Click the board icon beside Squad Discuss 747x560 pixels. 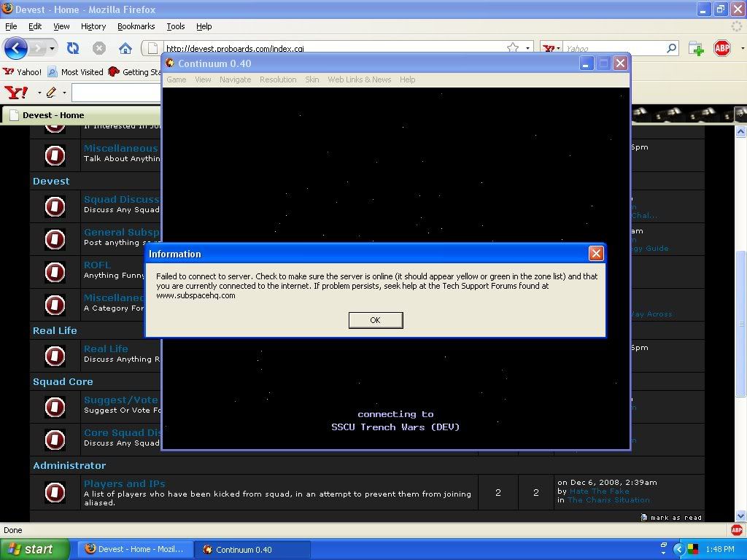click(55, 206)
